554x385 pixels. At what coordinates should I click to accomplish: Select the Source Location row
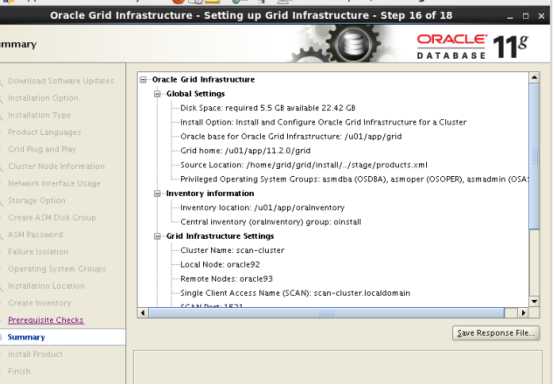tap(303, 165)
